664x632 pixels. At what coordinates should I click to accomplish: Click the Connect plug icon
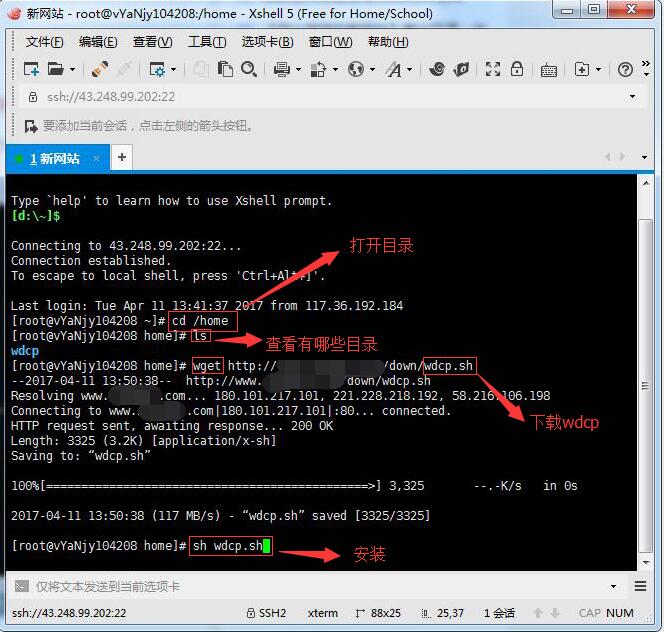100,69
